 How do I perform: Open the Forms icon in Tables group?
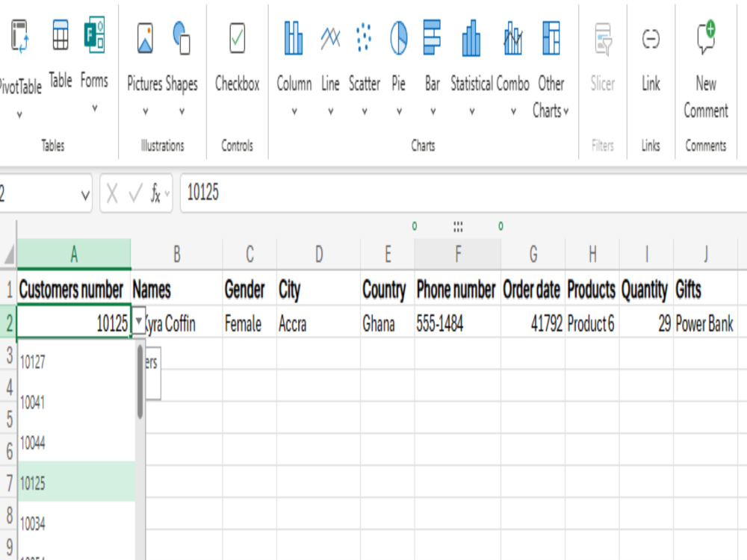tap(94, 35)
